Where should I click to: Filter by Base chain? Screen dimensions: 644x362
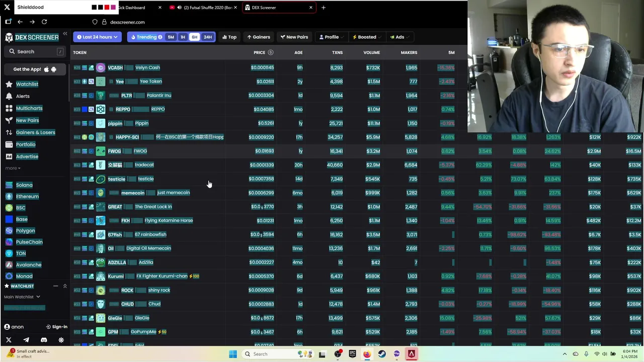pos(22,219)
